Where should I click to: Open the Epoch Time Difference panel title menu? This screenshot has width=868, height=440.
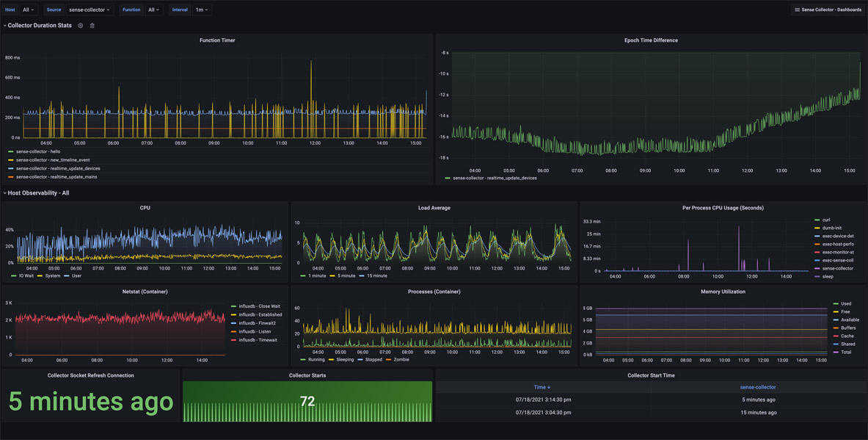[651, 40]
